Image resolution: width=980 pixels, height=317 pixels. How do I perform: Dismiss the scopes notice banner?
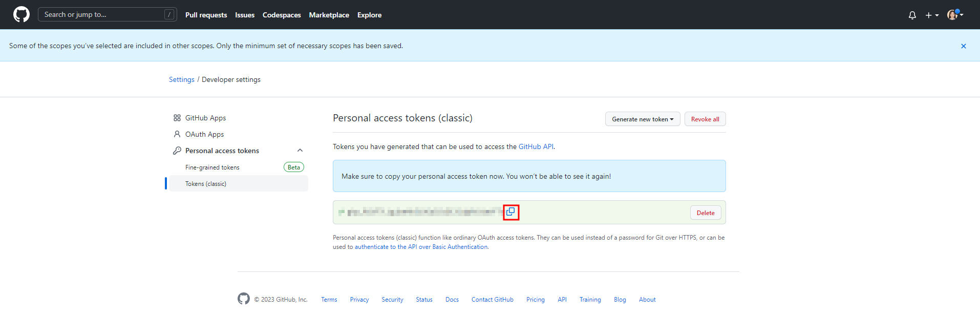pos(964,46)
